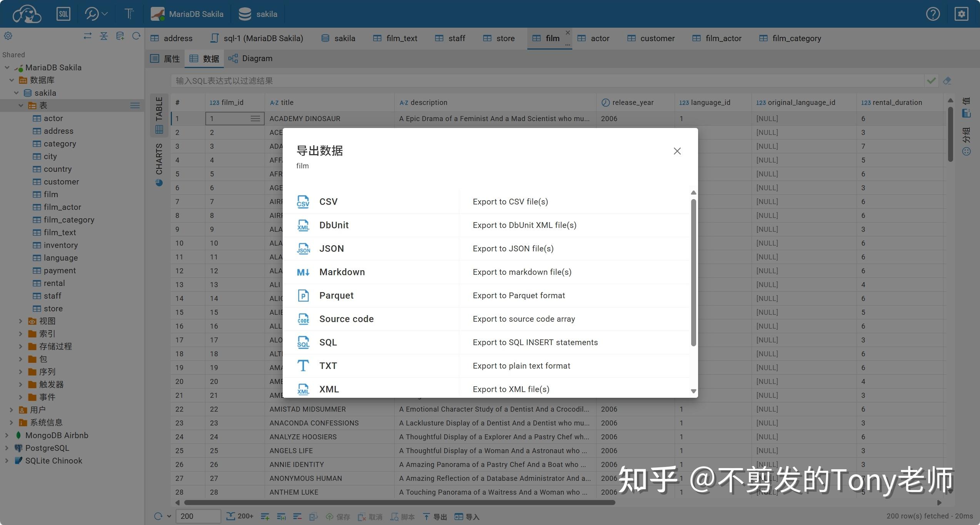Add a new row using the grid toolbar
Image resolution: width=980 pixels, height=525 pixels.
point(265,517)
